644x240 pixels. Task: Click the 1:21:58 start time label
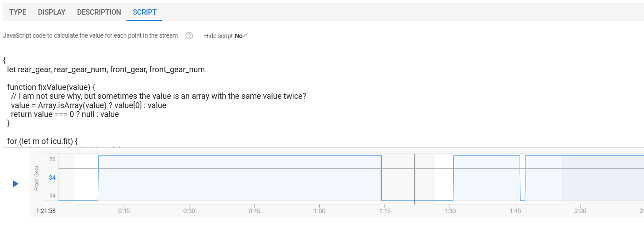click(46, 211)
